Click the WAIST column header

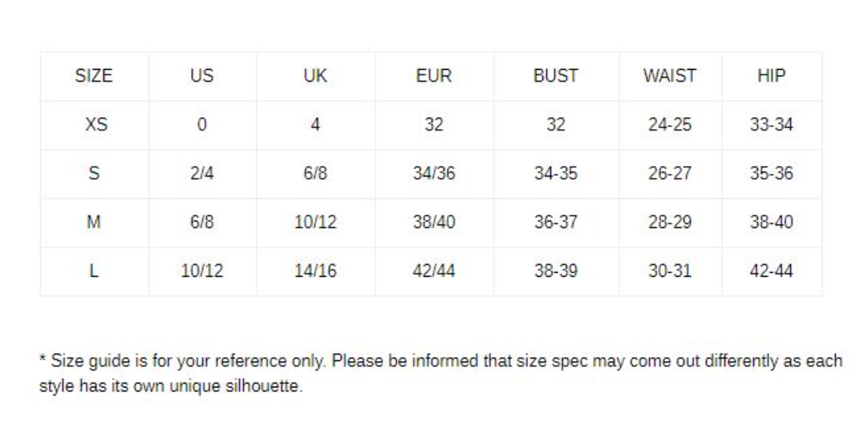670,76
